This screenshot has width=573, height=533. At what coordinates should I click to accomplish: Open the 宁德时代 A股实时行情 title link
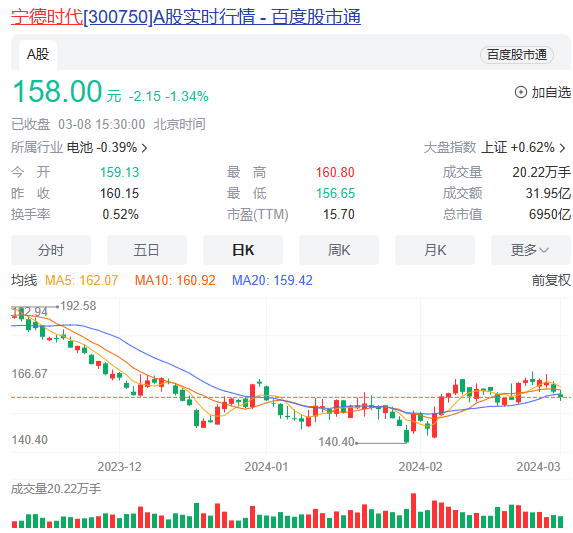point(186,17)
